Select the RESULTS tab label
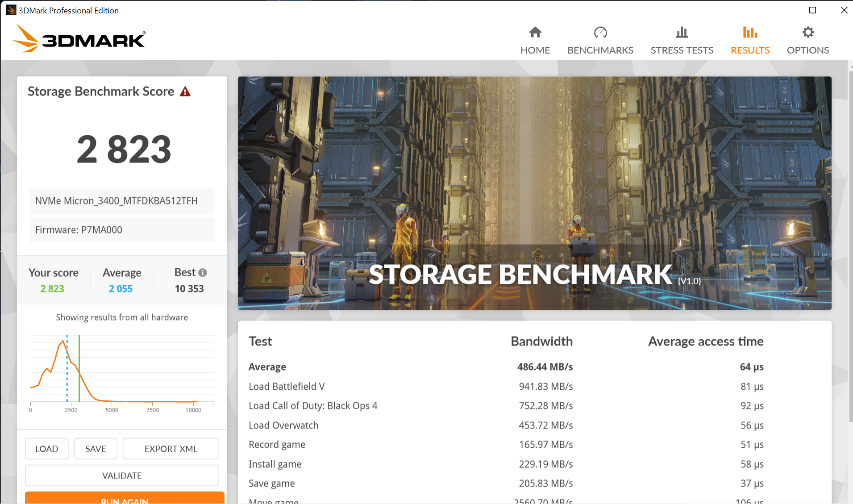Viewport: 853px width, 504px height. 750,50
